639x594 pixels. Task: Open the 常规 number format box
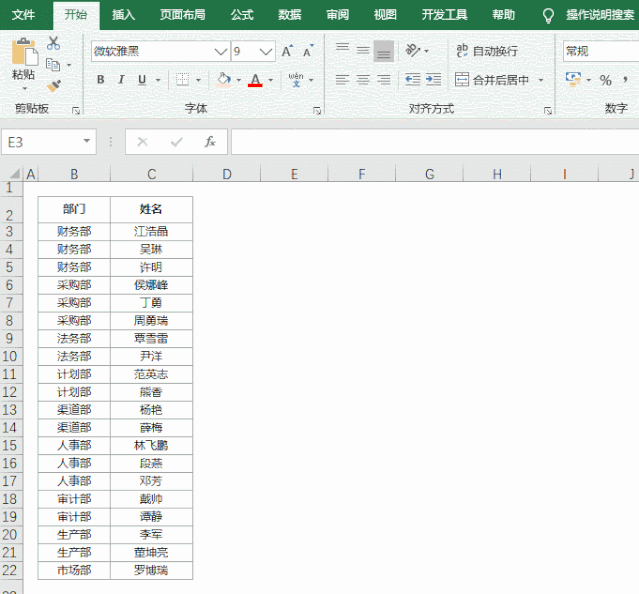[601, 51]
